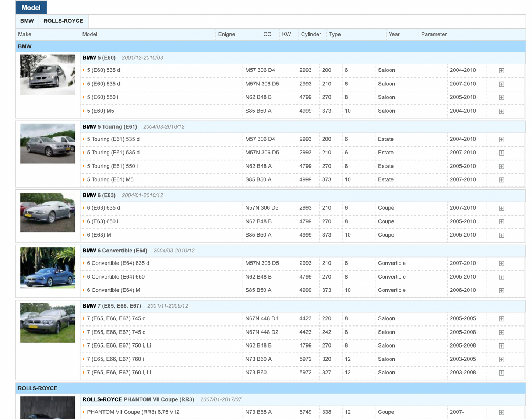532x419 pixels.
Task: Open the 5 (E60) 535 d M57 306 D4 link
Action: click(103, 70)
